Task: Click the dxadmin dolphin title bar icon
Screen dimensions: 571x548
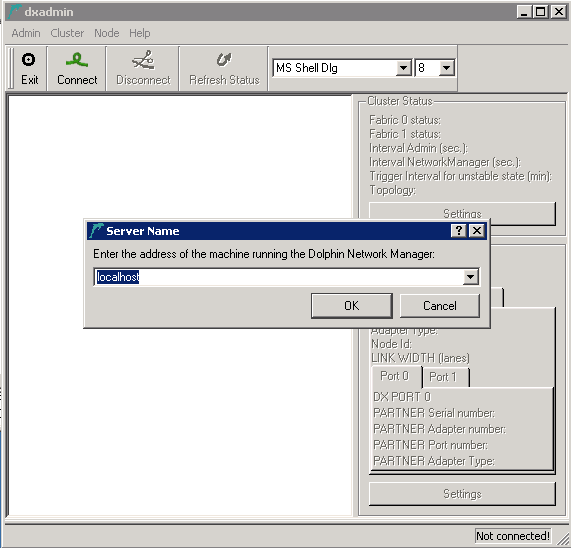Action: tap(15, 12)
